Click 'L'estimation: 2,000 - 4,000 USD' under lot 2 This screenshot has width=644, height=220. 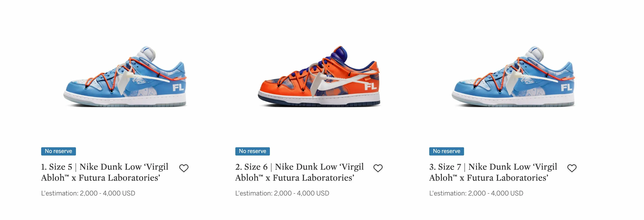click(282, 193)
